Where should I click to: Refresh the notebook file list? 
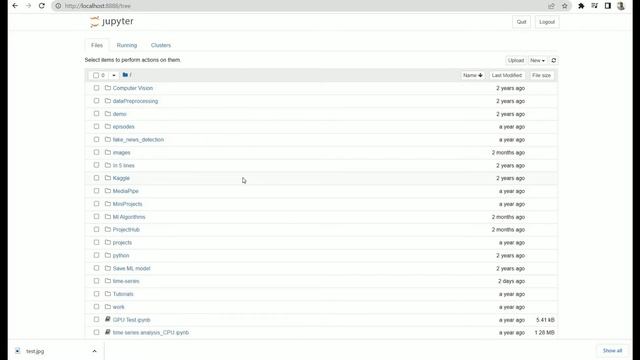click(x=553, y=60)
